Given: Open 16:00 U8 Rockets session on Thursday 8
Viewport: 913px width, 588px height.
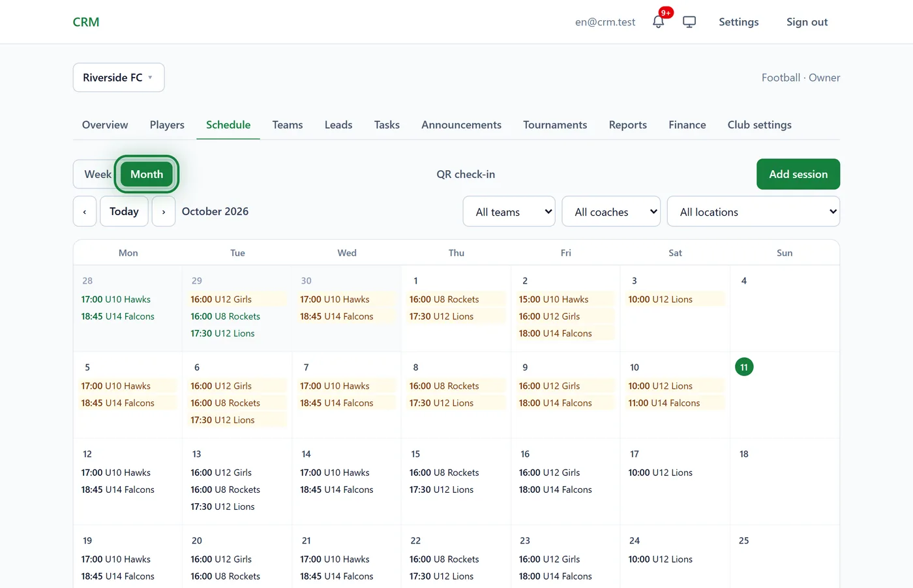Looking at the screenshot, I should (x=456, y=386).
